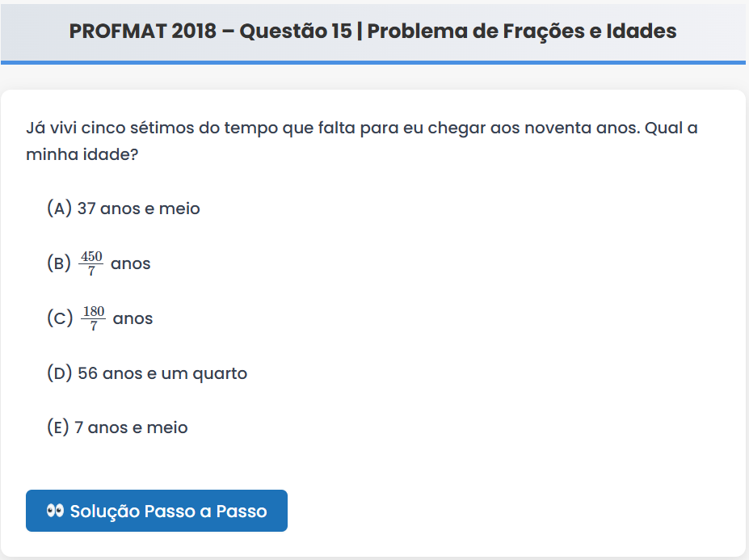Click the (C) letter label
Viewport: 749px width, 560px height.
[x=60, y=318]
